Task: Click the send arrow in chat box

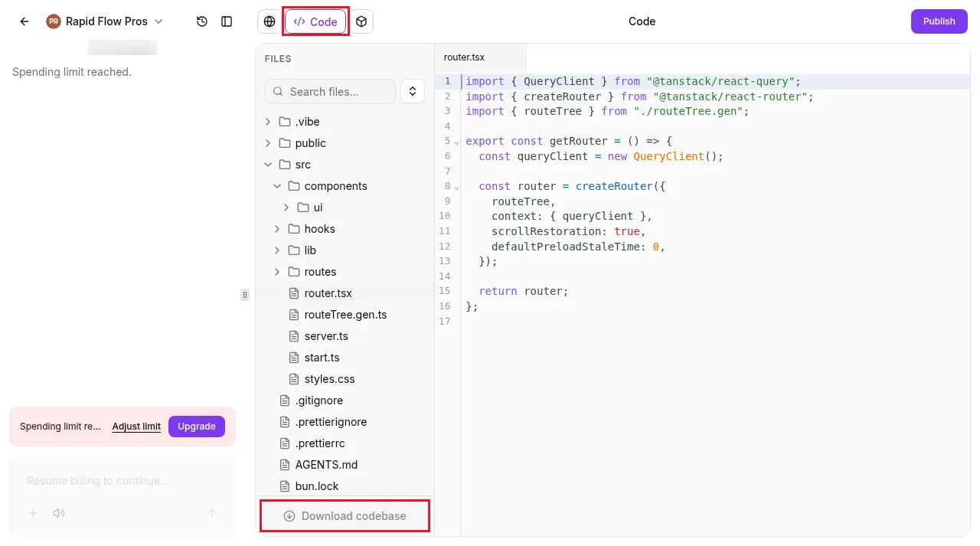Action: 213,513
